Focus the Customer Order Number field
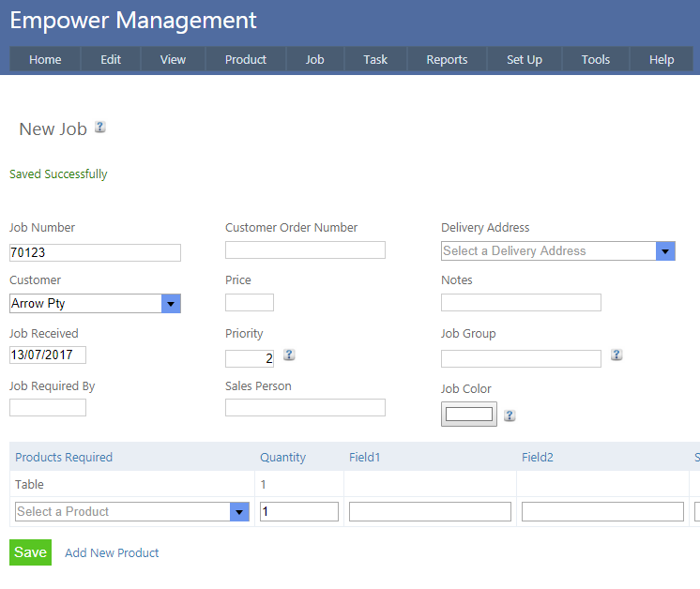This screenshot has height=589, width=700. click(x=305, y=250)
